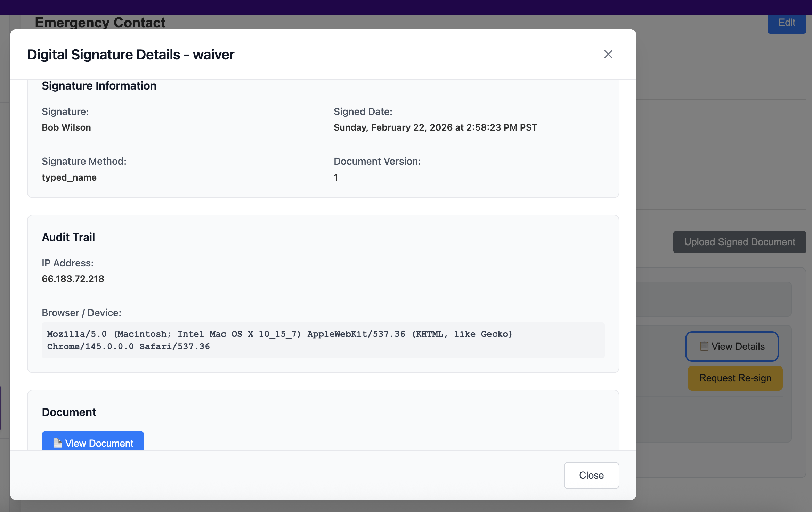
Task: Click the document version number 1
Action: [x=336, y=177]
